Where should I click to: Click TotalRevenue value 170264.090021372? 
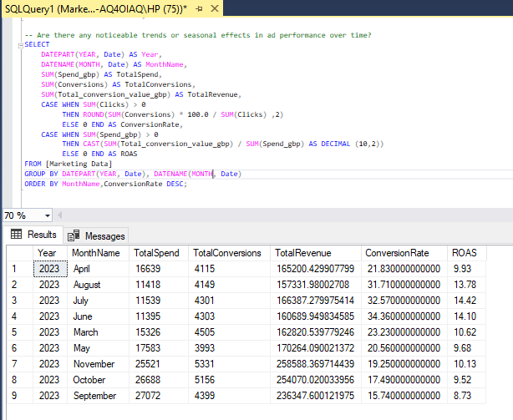[316, 348]
